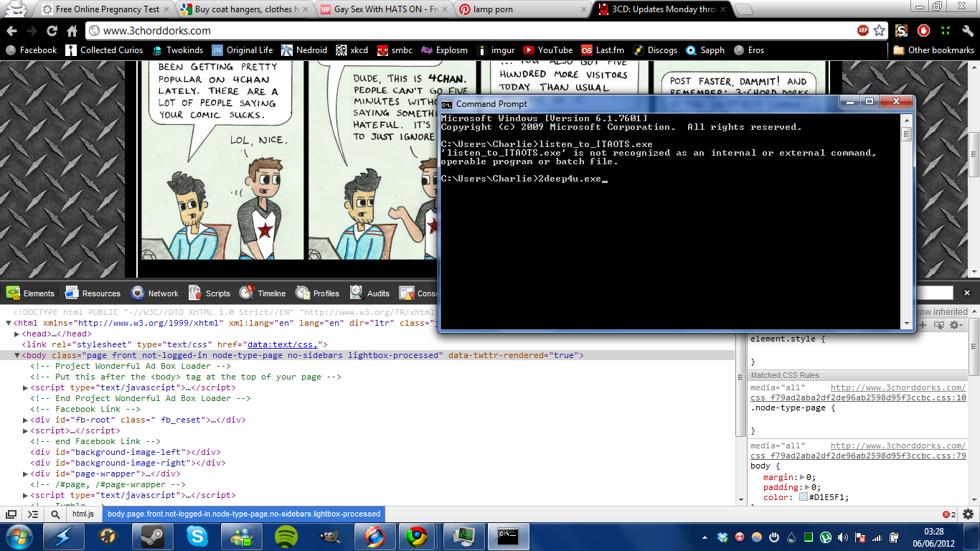
Task: Switch to the Resources panel
Action: point(93,293)
